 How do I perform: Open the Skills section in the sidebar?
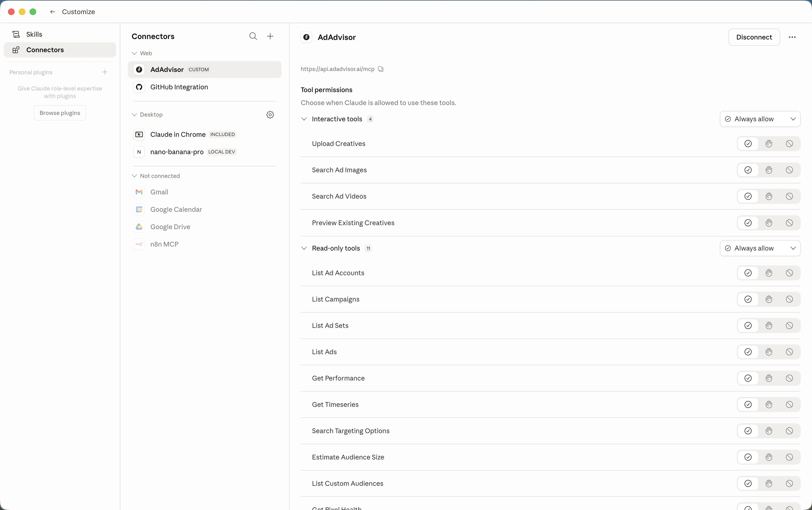(x=60, y=34)
